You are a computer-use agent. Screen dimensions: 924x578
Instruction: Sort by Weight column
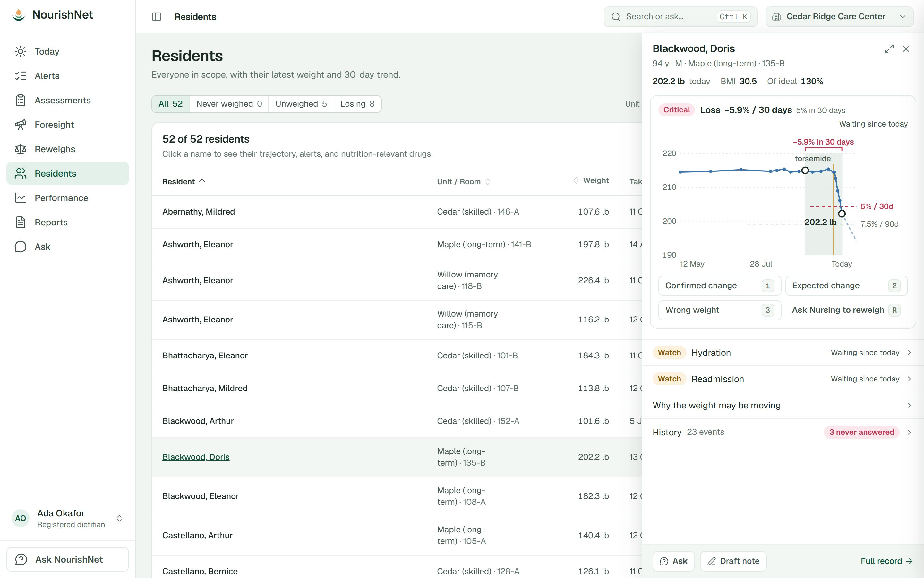(x=591, y=180)
